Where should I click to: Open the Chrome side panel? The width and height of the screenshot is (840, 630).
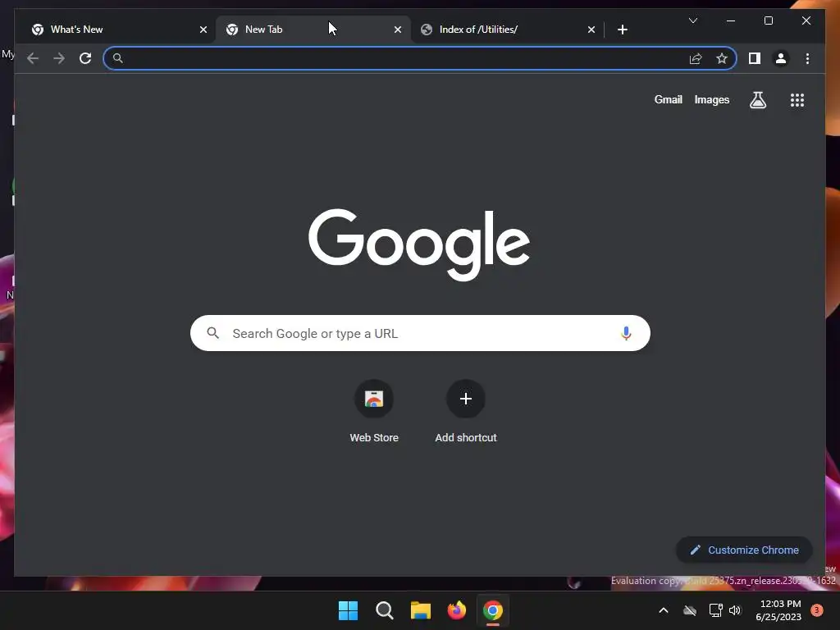point(755,58)
